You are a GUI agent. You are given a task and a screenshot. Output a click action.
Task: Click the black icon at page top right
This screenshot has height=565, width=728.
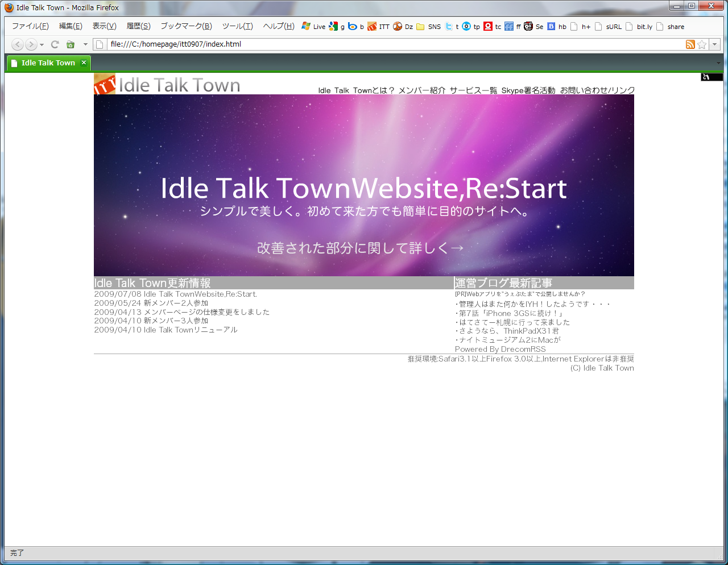712,77
